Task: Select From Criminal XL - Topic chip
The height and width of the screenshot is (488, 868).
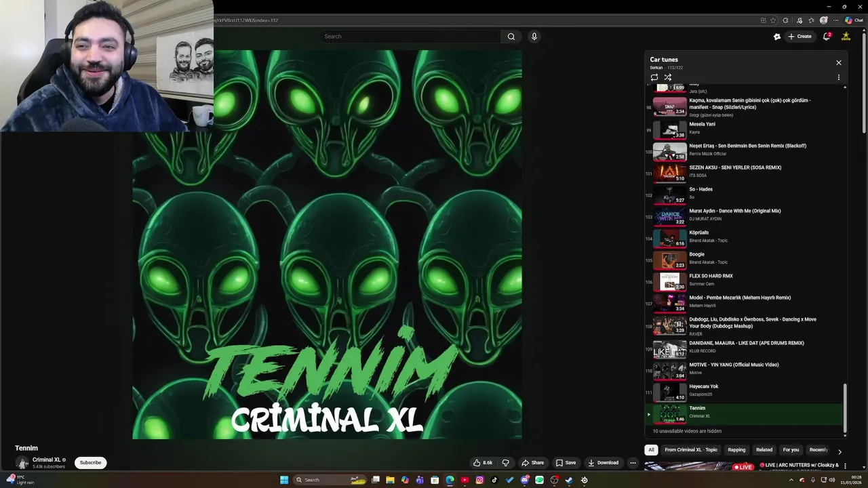Action: [691, 450]
